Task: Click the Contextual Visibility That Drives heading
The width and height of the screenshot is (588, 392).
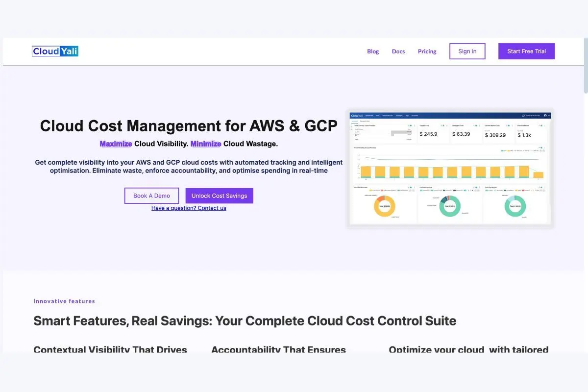Action: coord(110,349)
